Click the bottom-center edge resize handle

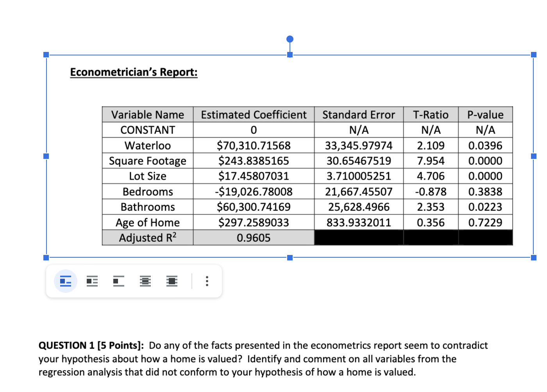point(290,258)
